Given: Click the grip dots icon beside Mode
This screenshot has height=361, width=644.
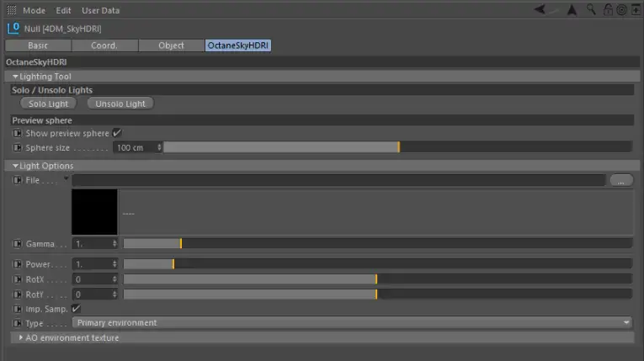Looking at the screenshot, I should 12,10.
